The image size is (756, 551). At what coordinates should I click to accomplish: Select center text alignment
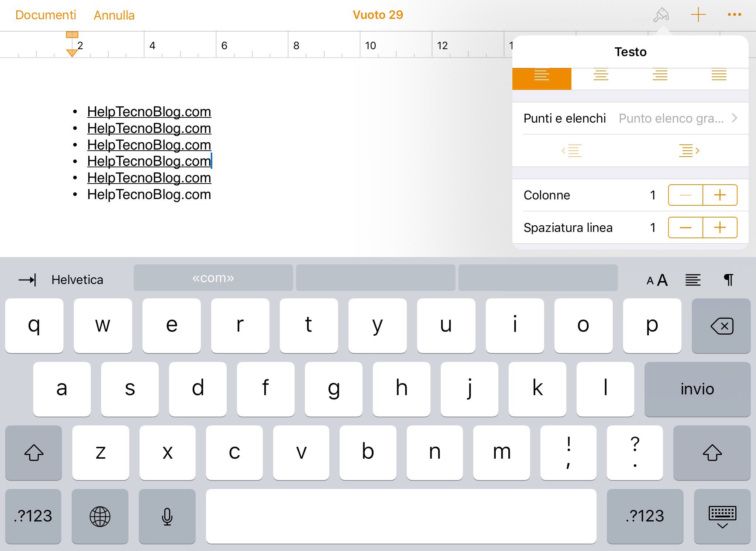(x=601, y=79)
